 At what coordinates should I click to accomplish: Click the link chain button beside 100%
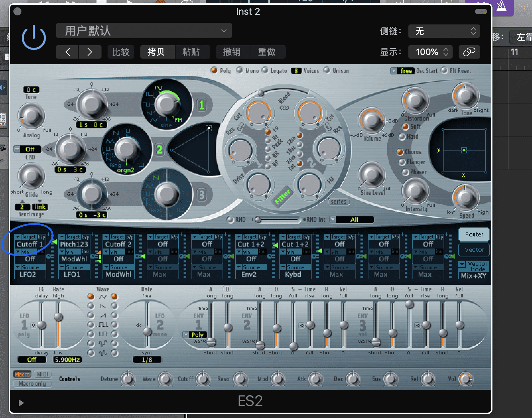(469, 52)
